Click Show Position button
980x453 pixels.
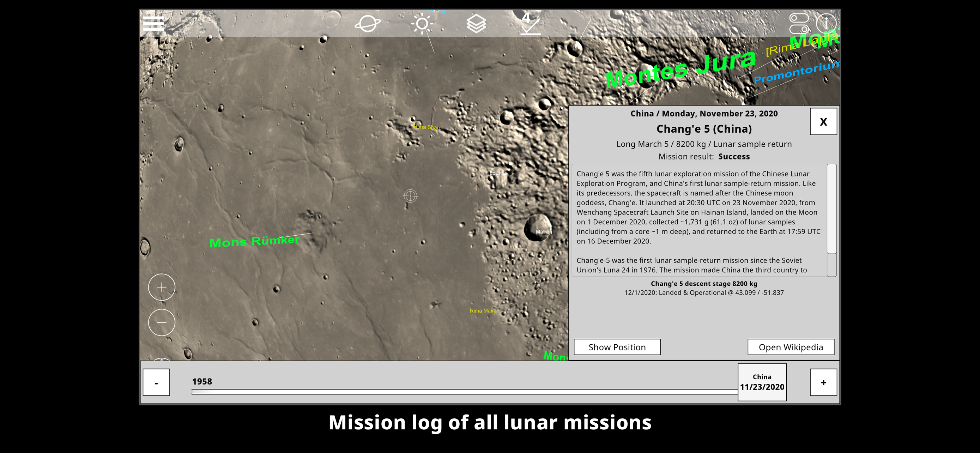[617, 347]
